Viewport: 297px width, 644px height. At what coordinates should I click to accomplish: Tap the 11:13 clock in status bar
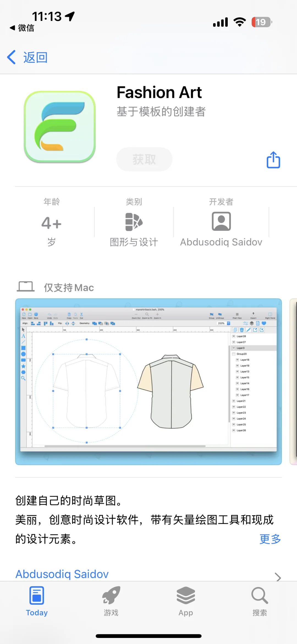47,17
